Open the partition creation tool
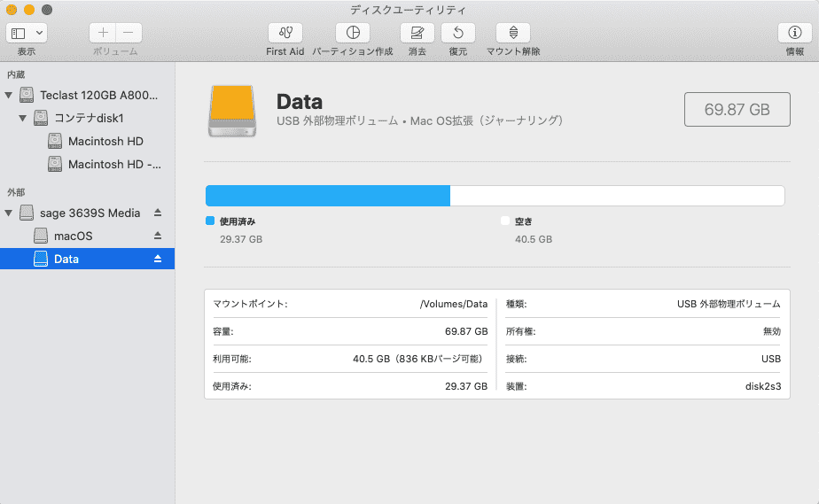 point(353,33)
